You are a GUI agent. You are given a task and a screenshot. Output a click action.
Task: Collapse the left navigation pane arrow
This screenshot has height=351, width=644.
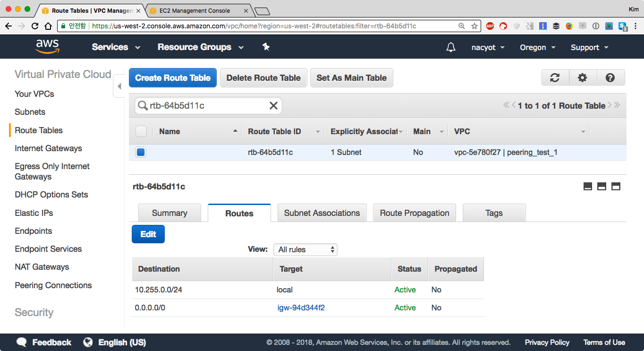119,86
